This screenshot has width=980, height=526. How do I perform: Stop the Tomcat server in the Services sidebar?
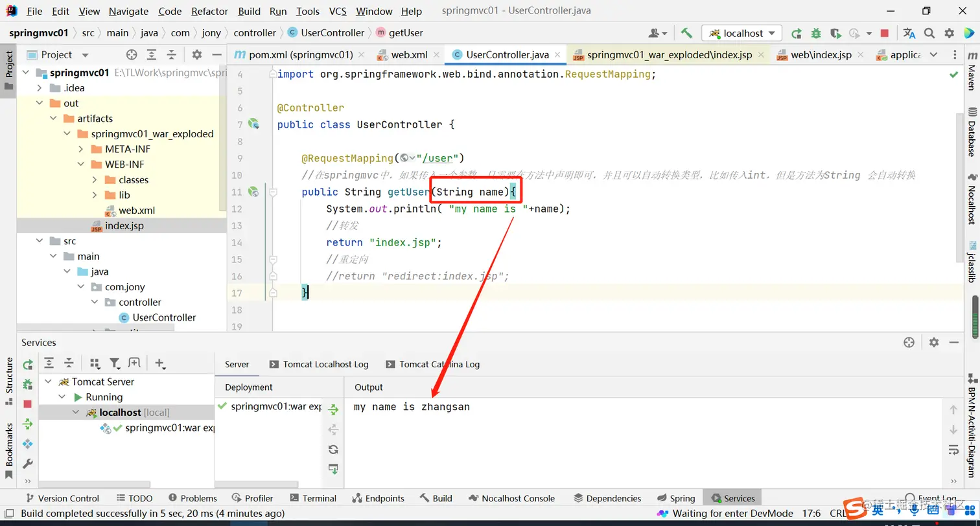coord(27,404)
